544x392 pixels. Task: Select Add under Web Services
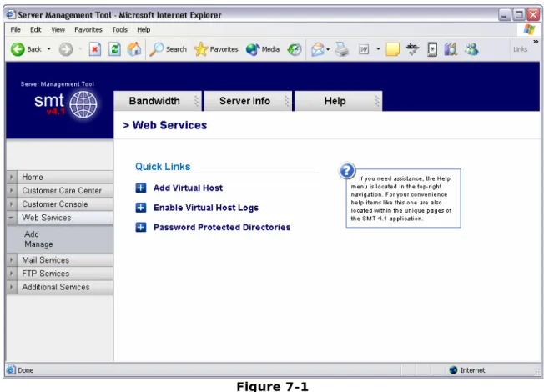click(x=32, y=234)
